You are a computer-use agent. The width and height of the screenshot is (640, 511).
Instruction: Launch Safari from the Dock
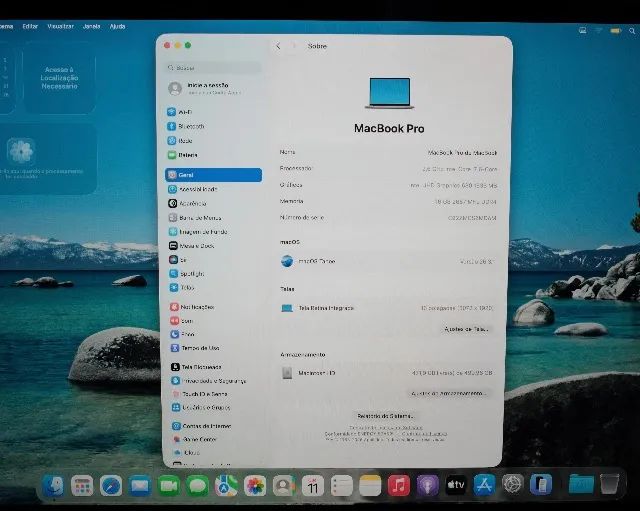pos(111,486)
